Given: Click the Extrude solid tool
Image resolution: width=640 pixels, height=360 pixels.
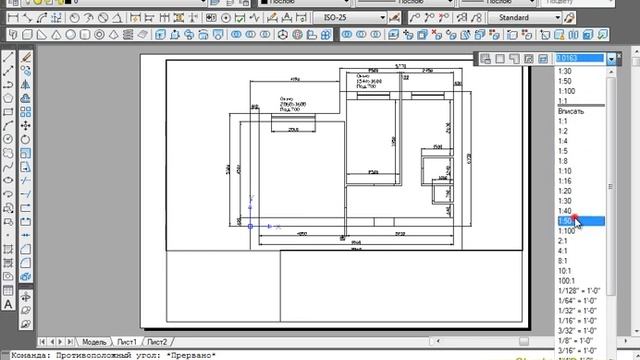Looking at the screenshot, I should [160, 35].
